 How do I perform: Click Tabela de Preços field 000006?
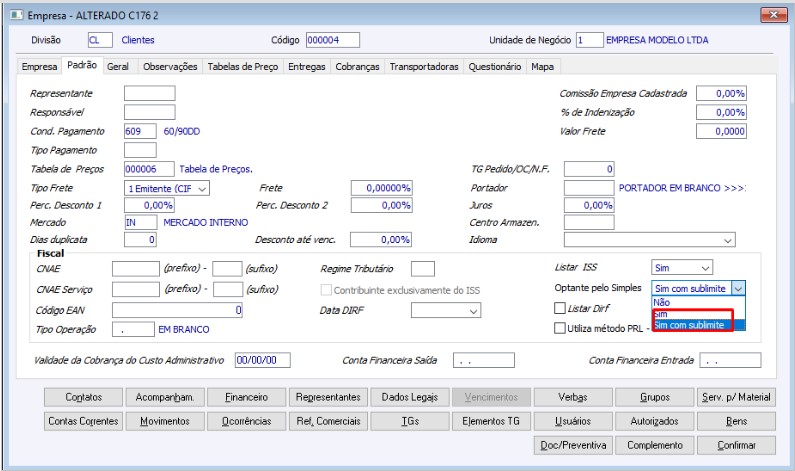(x=149, y=169)
